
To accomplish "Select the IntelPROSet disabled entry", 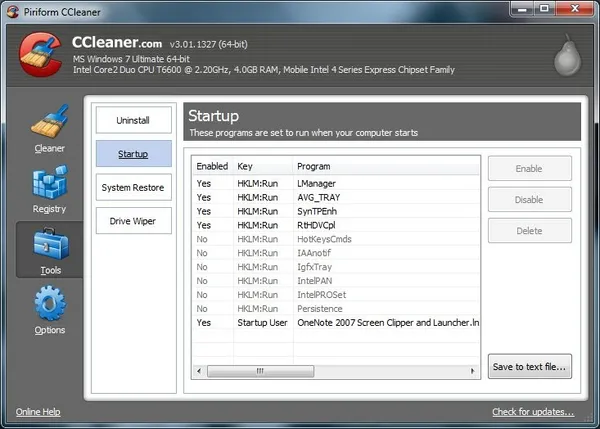I will pos(336,295).
